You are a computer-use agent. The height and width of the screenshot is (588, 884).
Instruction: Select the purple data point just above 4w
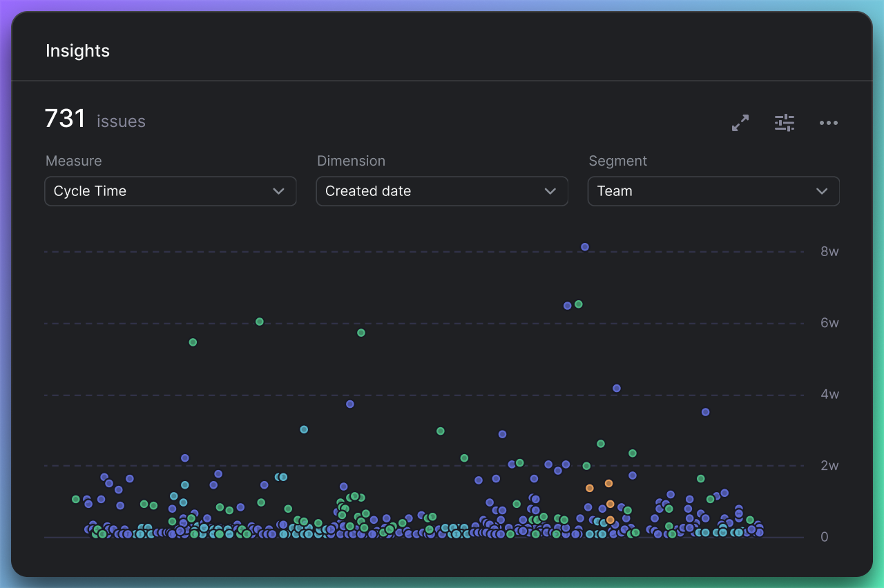click(617, 389)
